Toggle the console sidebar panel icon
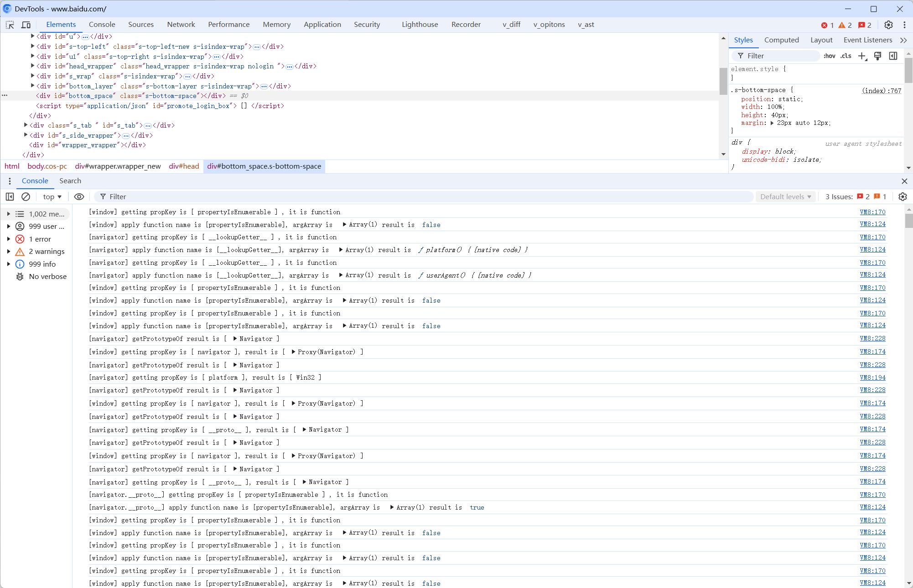The width and height of the screenshot is (913, 588). tap(10, 196)
